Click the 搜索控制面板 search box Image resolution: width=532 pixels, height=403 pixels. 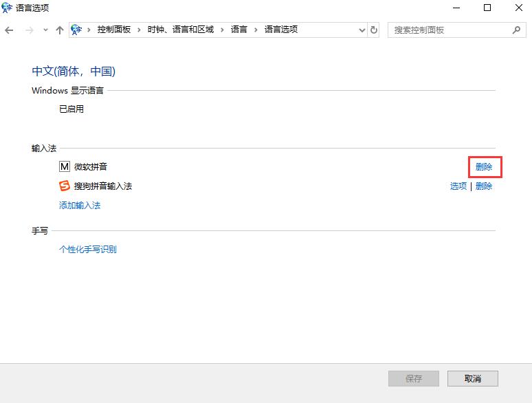tap(450, 30)
